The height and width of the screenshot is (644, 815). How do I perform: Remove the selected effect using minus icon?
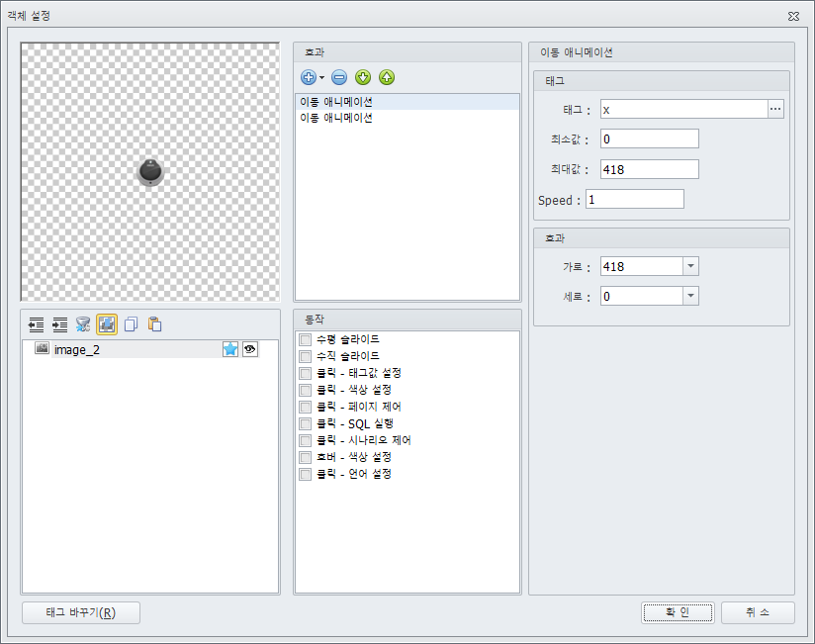[x=339, y=77]
